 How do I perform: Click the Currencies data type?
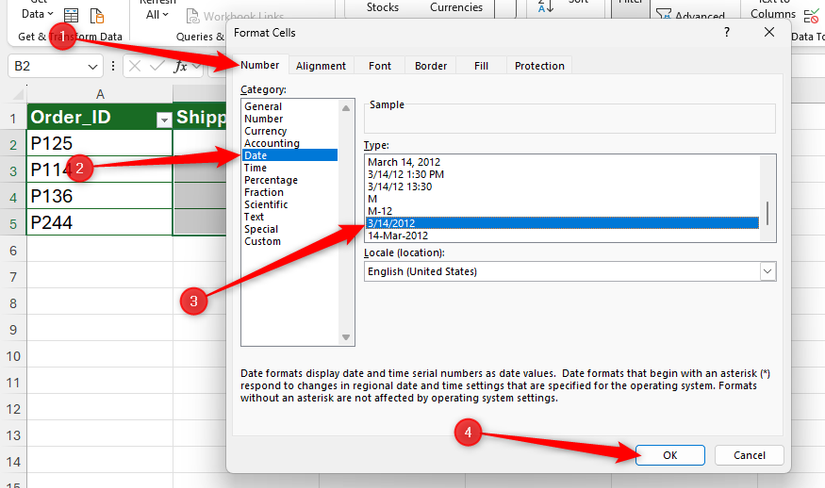[456, 7]
